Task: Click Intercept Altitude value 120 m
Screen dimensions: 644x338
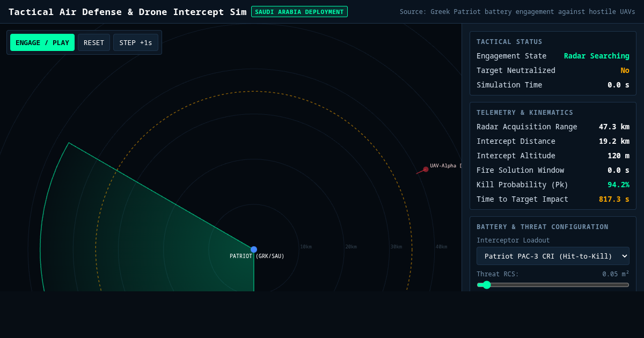Action: (618, 156)
